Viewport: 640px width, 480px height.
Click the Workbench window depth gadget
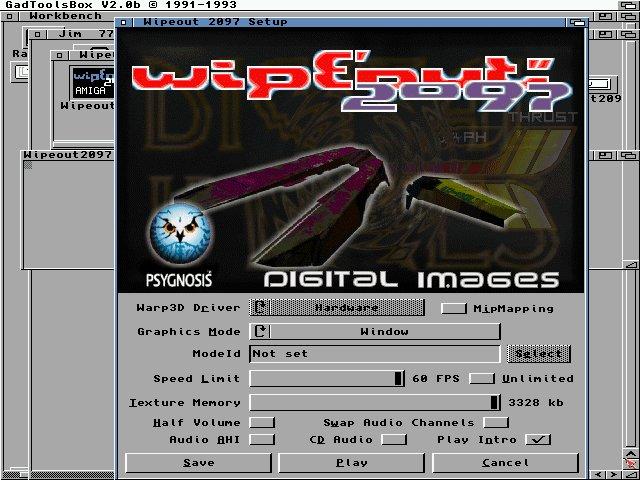pyautogui.click(x=629, y=16)
